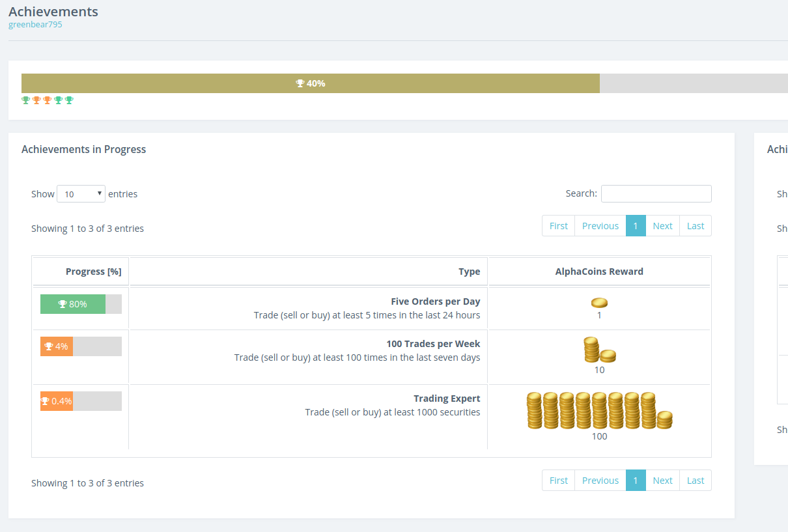Click the "Achievements in Progress" panel title

(x=83, y=149)
